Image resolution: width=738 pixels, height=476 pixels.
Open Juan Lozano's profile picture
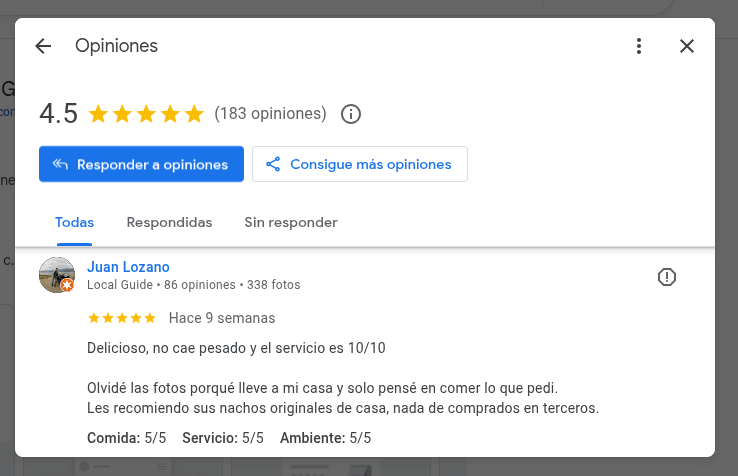click(x=57, y=275)
